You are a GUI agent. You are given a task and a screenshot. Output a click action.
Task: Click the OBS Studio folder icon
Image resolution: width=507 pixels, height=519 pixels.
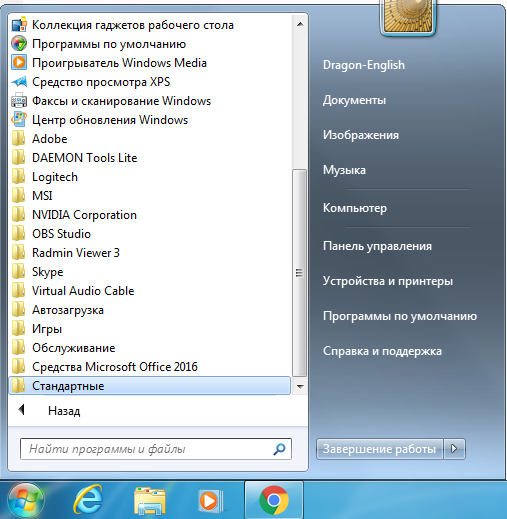(x=18, y=234)
